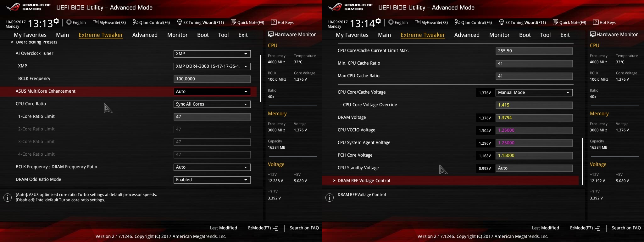Click English globe icon in right window
The image size is (644, 242).
[391, 22]
